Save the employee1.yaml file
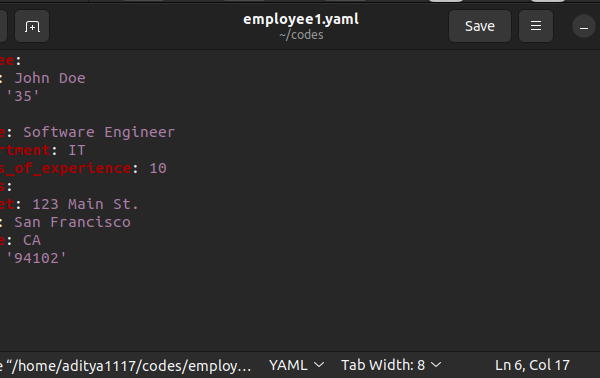The image size is (600, 378). click(480, 26)
